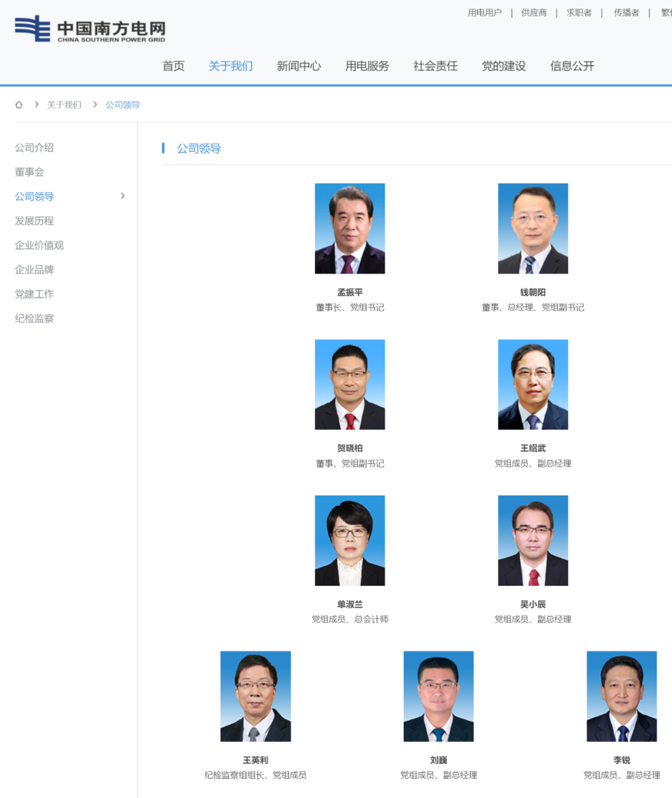Open 单淑兰's portrait photo

pyautogui.click(x=350, y=540)
